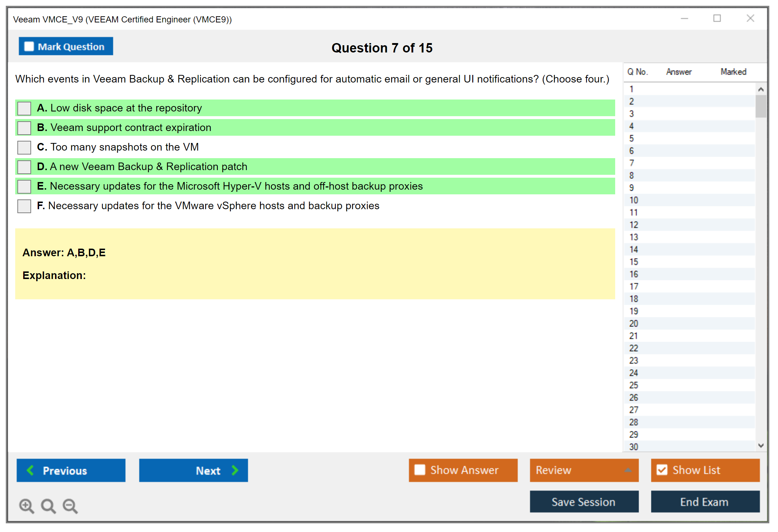Toggle the Mark Question checkbox
This screenshot has height=532, width=778.
pyautogui.click(x=29, y=47)
